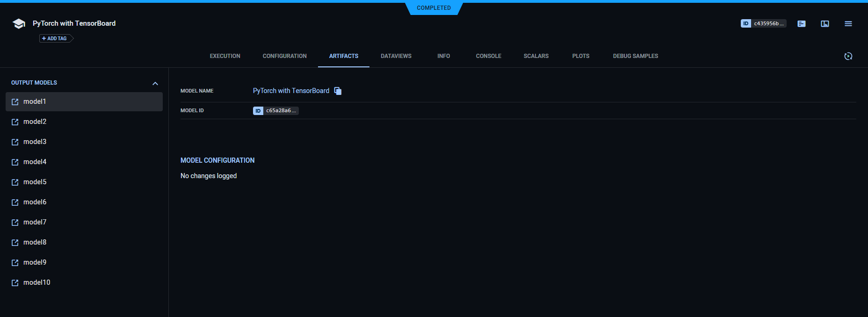The width and height of the screenshot is (868, 317).
Task: Select model7 in output models list
Action: [35, 222]
